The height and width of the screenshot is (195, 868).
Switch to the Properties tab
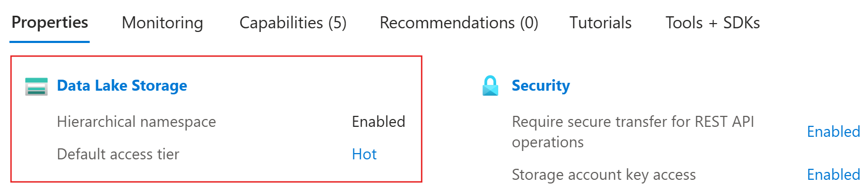[50, 23]
